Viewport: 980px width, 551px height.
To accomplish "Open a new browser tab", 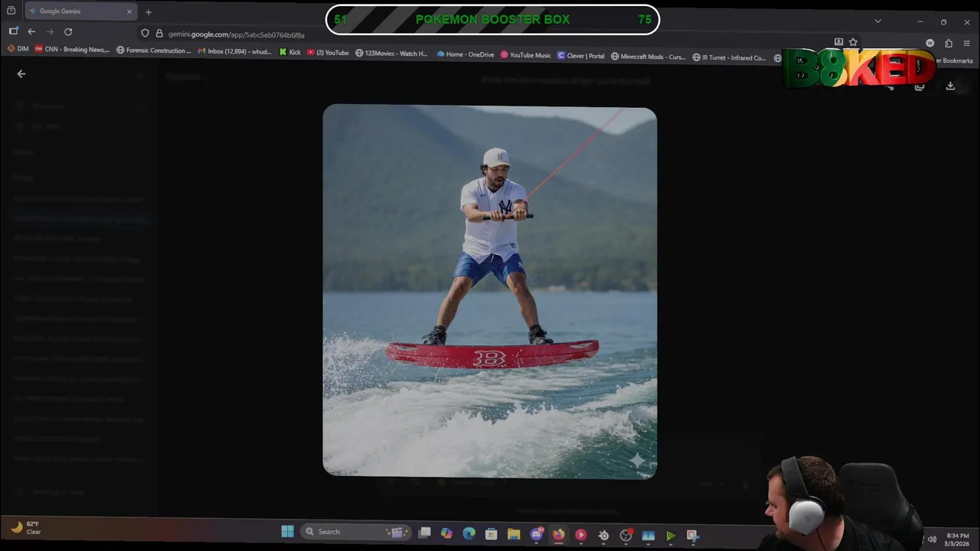I will coord(149,11).
